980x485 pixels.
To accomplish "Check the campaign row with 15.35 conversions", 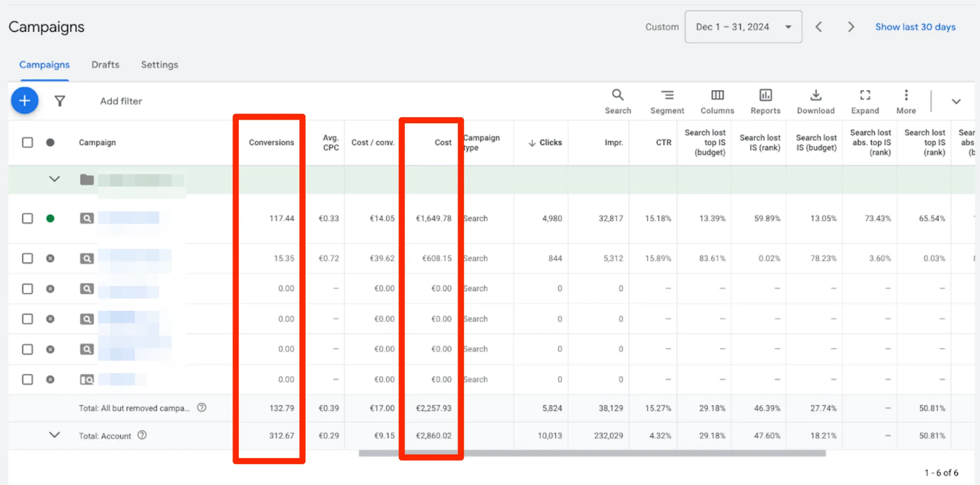I will 27,258.
